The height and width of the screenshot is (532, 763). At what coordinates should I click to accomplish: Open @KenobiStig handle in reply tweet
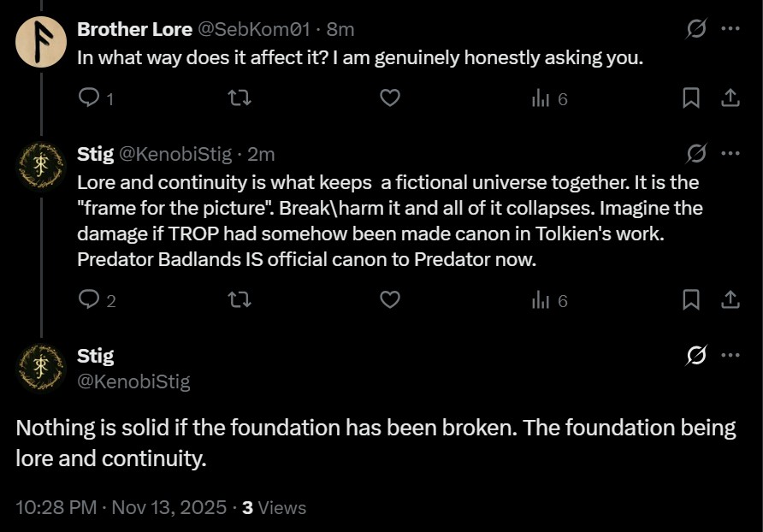point(174,154)
